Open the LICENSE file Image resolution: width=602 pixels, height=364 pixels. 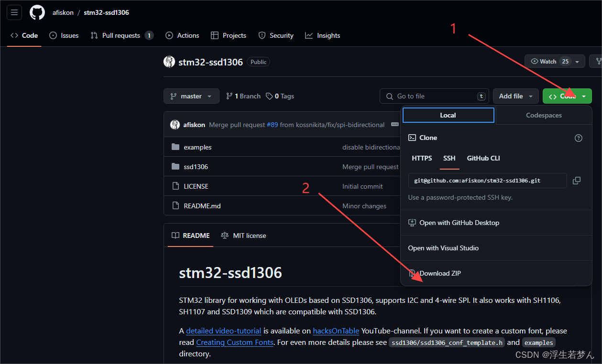coord(196,186)
